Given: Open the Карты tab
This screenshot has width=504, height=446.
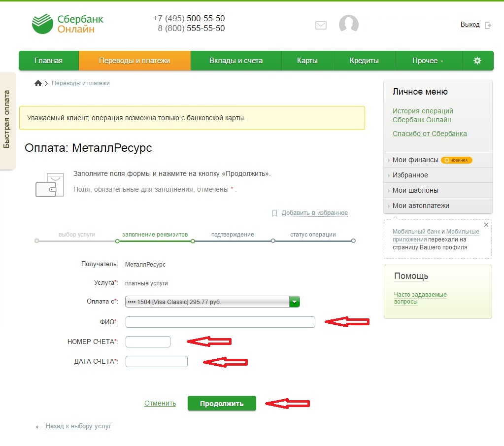Looking at the screenshot, I should click(307, 61).
